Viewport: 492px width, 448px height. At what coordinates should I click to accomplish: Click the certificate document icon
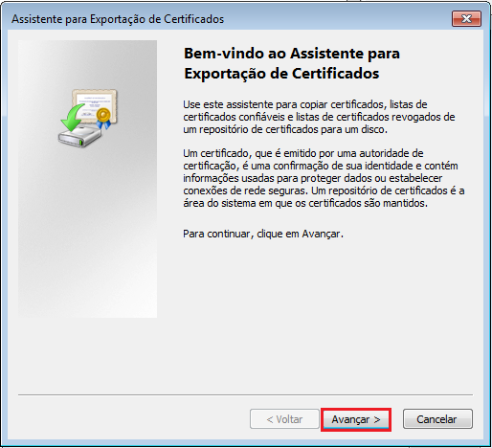coord(95,106)
